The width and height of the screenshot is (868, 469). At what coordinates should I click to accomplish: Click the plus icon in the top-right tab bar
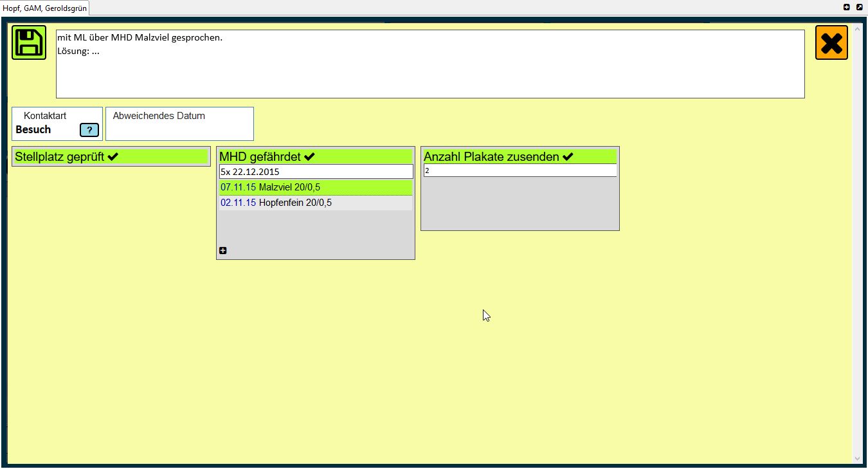(847, 7)
